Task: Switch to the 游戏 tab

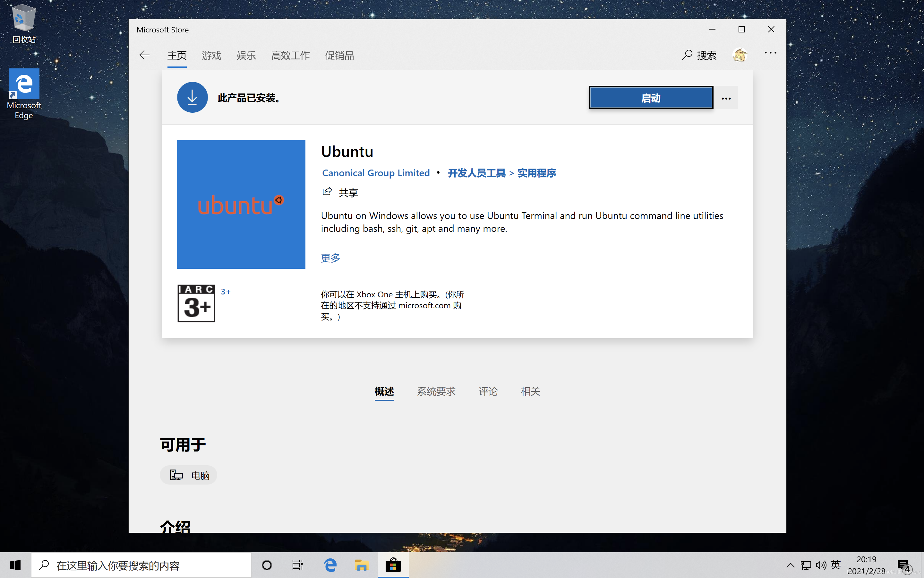Action: pyautogui.click(x=211, y=56)
